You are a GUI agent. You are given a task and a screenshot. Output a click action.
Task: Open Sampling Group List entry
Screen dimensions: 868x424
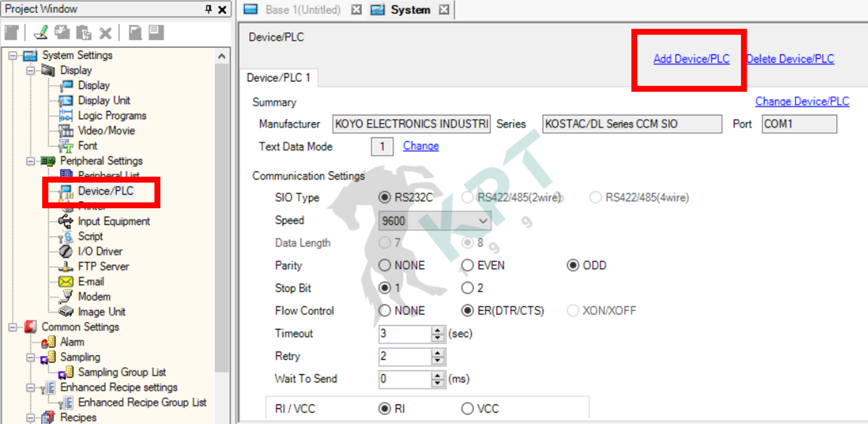[122, 372]
